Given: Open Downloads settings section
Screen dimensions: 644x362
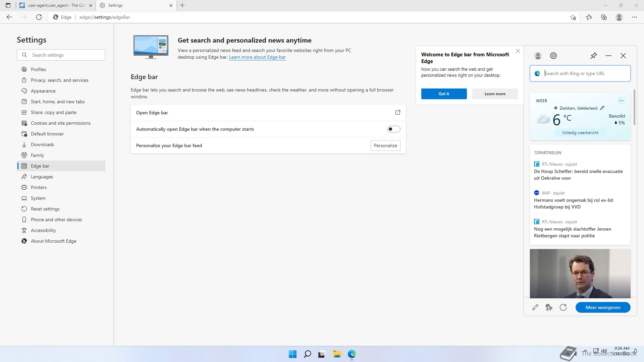Looking at the screenshot, I should (x=61, y=144).
